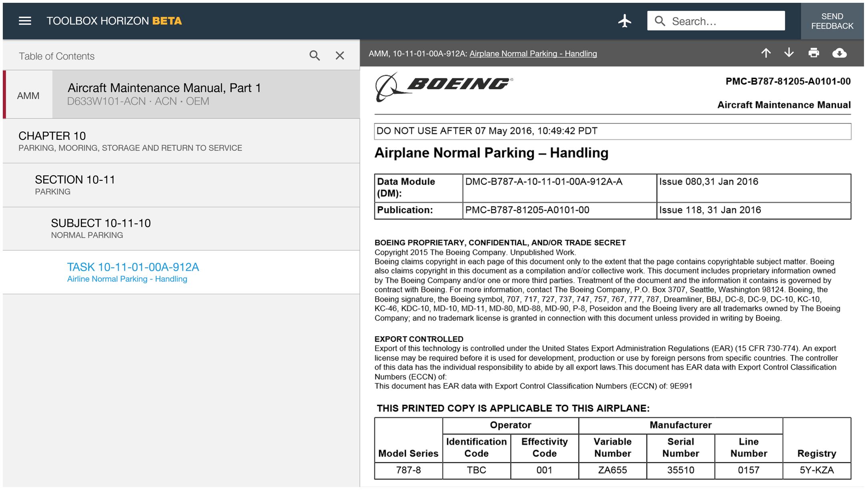868x491 pixels.
Task: Print the current document
Action: 814,53
